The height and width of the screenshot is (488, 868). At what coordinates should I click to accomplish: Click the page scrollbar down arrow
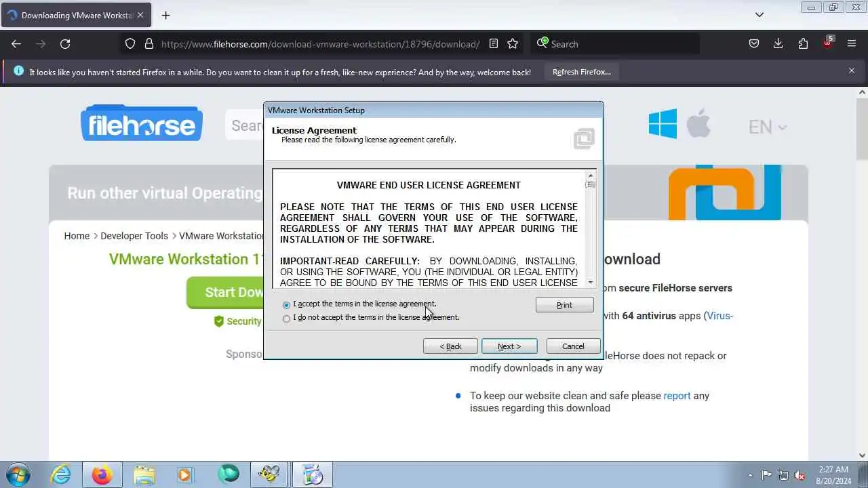(x=863, y=455)
